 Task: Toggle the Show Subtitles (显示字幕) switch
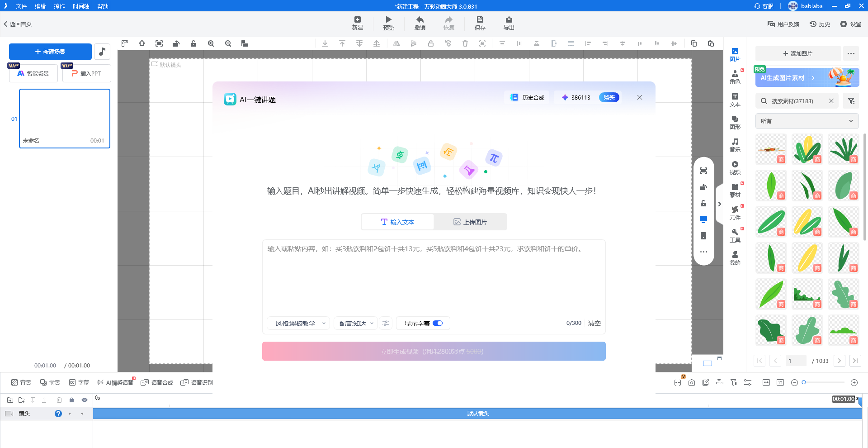(x=438, y=323)
